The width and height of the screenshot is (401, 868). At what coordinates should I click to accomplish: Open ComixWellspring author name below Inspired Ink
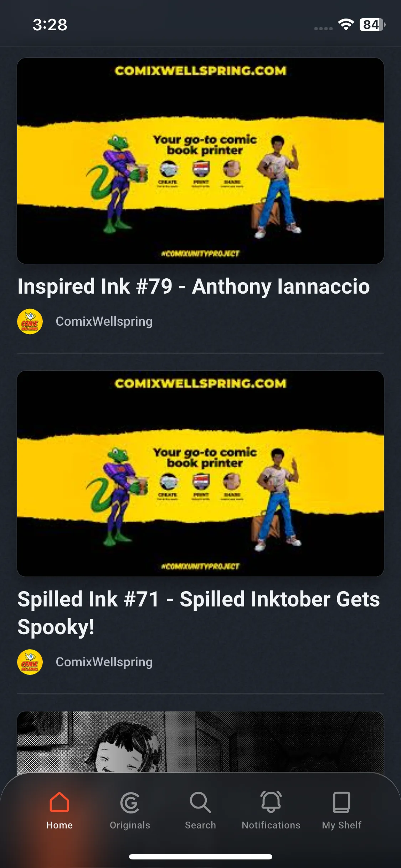click(104, 321)
